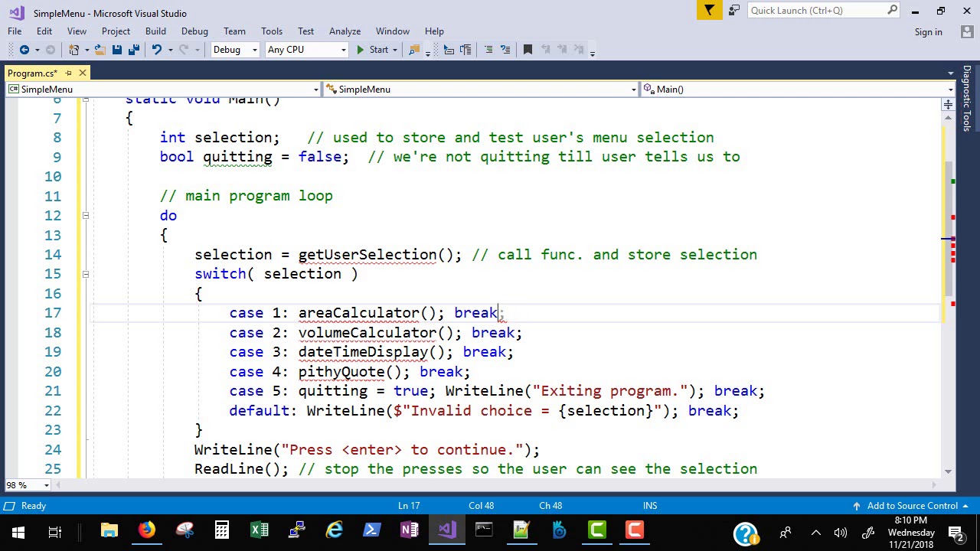Open the New Project dropdown arrow
This screenshot has width=980, height=551.
click(x=87, y=50)
